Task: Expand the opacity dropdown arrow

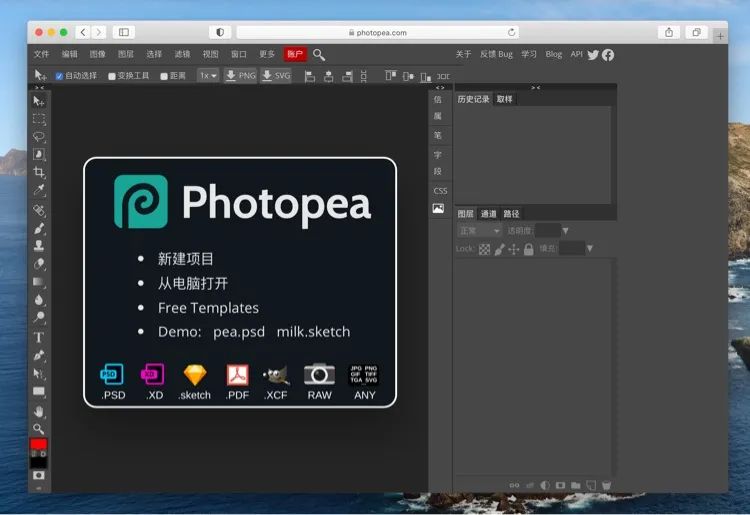Action: tap(565, 231)
